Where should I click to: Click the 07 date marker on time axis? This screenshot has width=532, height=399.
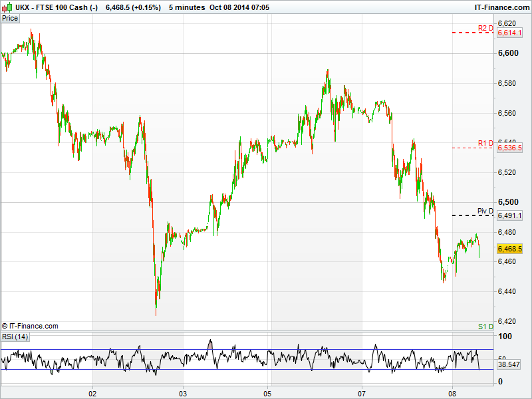coord(362,393)
